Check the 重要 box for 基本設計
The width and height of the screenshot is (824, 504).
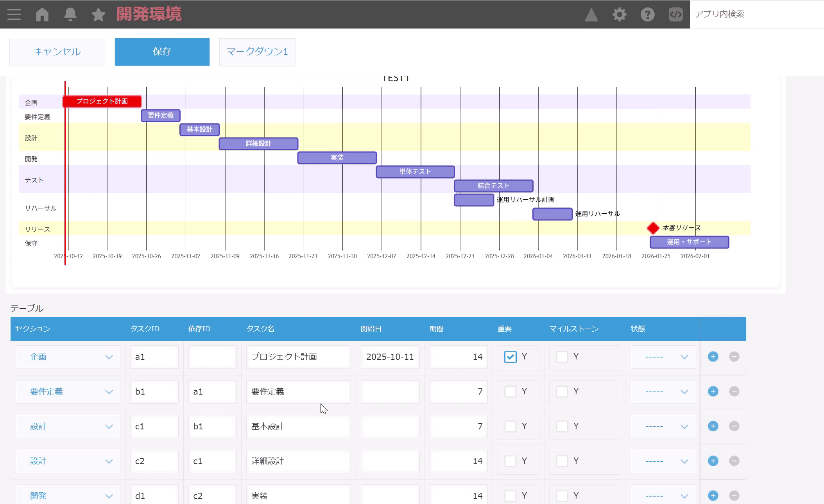coord(510,426)
